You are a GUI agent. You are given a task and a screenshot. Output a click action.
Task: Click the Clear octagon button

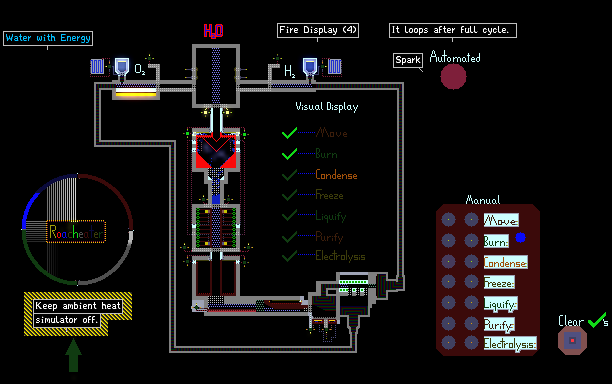572,341
